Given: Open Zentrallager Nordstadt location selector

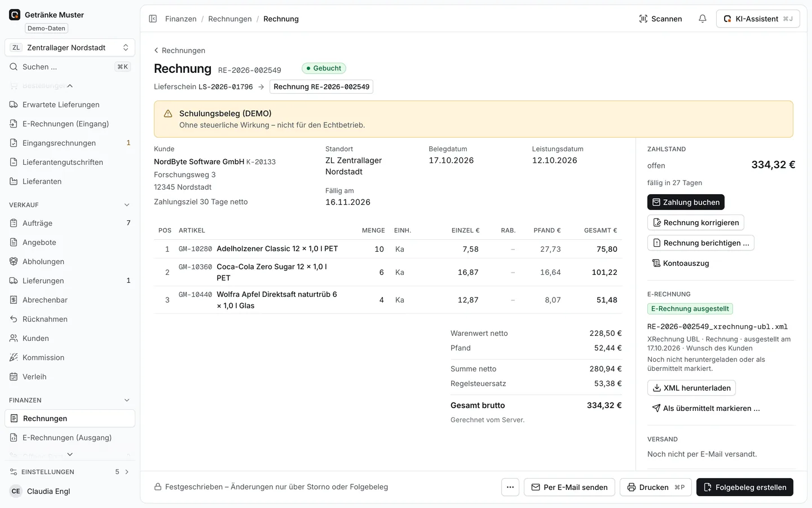Looking at the screenshot, I should pyautogui.click(x=70, y=47).
